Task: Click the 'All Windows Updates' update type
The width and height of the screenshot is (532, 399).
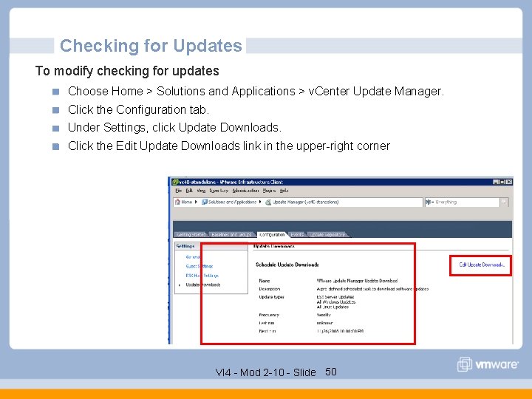Action: point(336,302)
